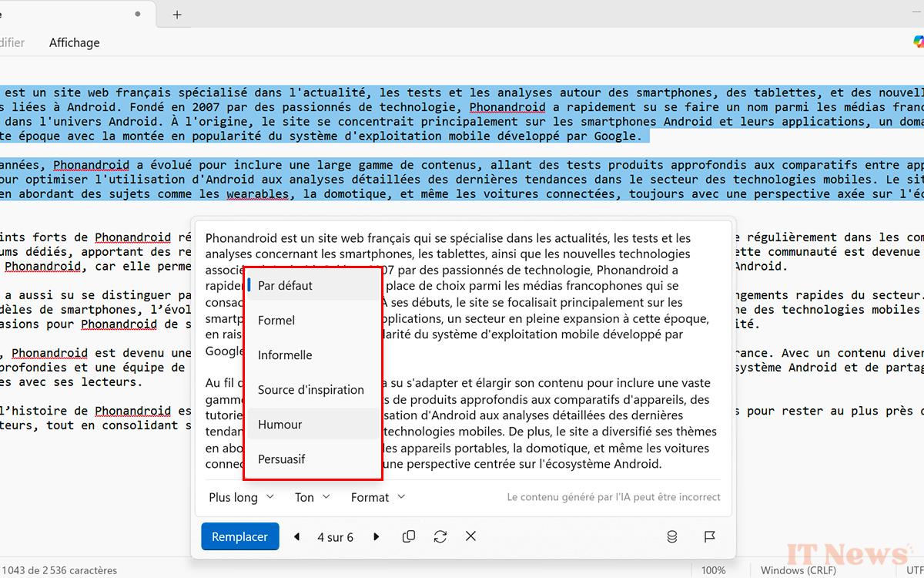Screen dimensions: 924x578
Task: Choose the Formel tone
Action: [313, 320]
